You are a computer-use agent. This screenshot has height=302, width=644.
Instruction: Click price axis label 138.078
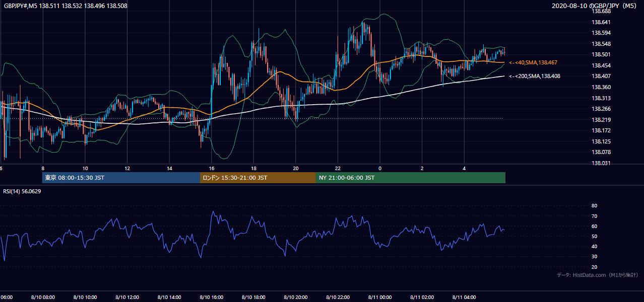pos(602,153)
